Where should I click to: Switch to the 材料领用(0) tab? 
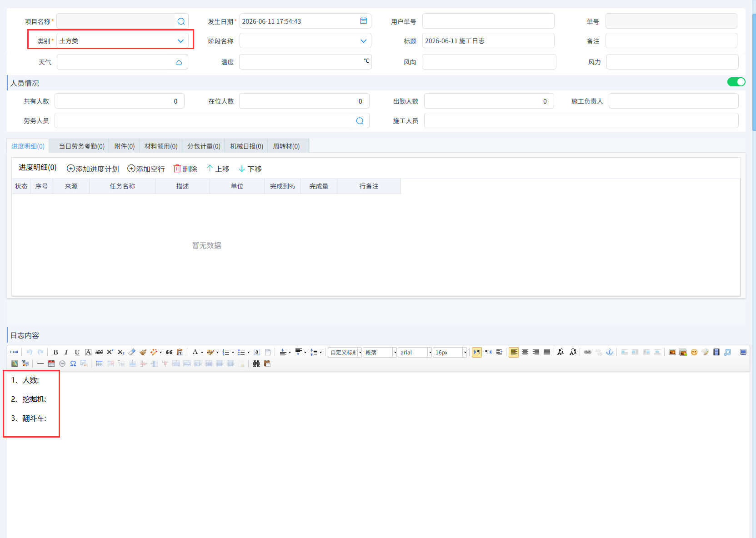(161, 146)
